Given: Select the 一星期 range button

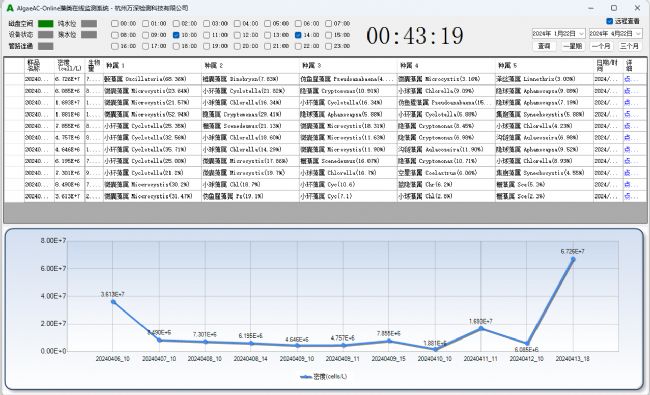Looking at the screenshot, I should point(573,46).
